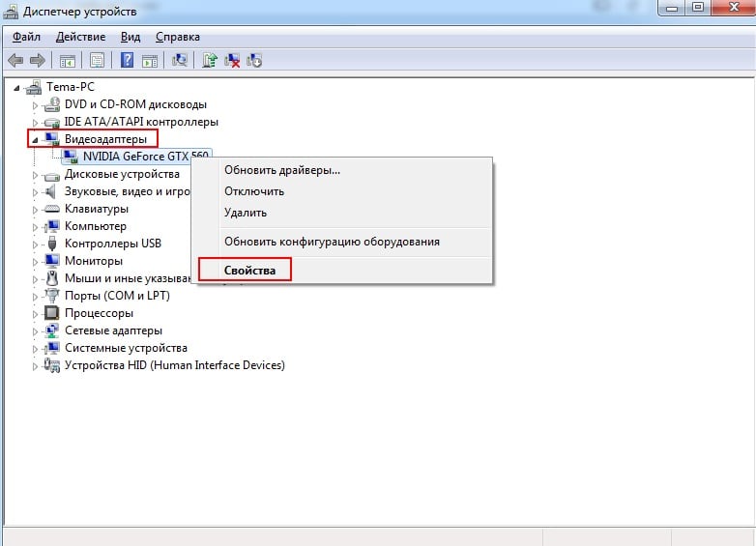Select the Устройства HID tree entry
The image size is (756, 546).
[174, 365]
